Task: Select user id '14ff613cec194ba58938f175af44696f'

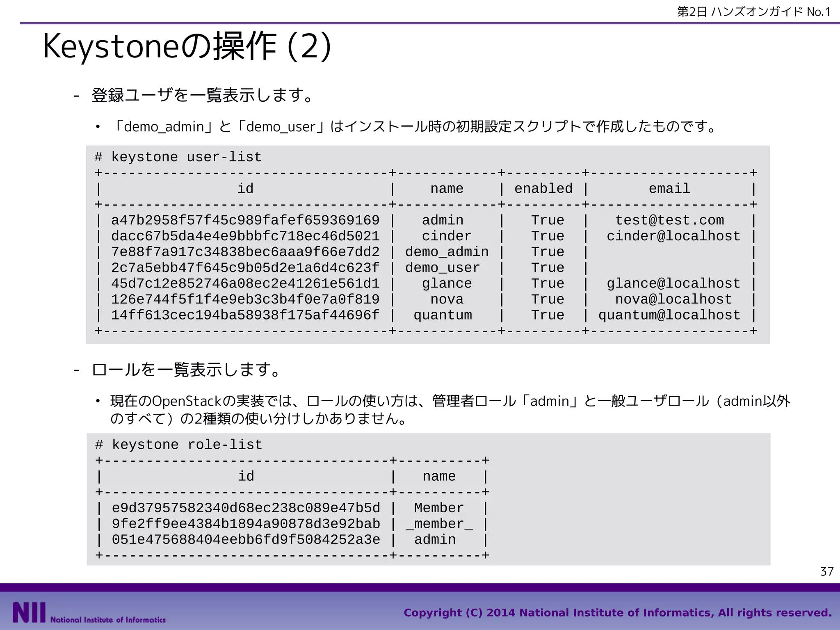Action: [x=245, y=315]
